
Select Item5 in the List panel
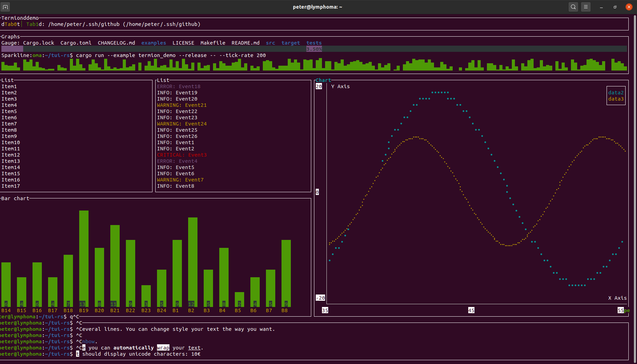tap(9, 111)
